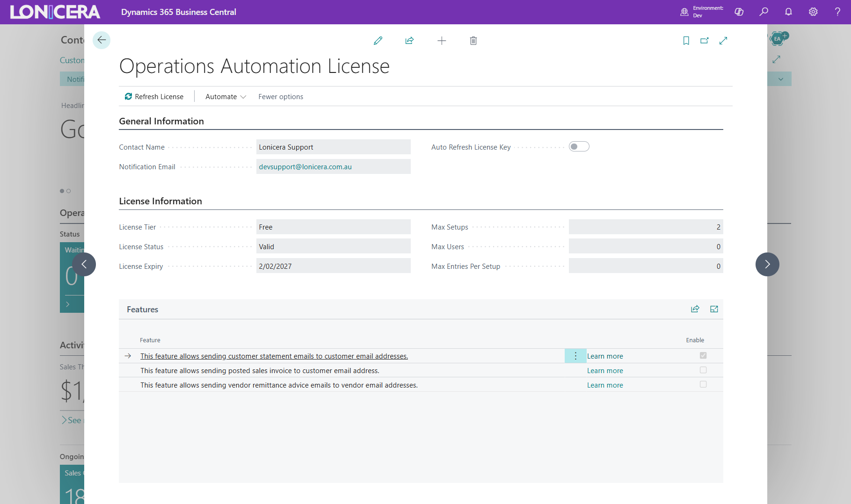The height and width of the screenshot is (504, 851).
Task: Click the License Tier field showing Free
Action: pyautogui.click(x=334, y=227)
